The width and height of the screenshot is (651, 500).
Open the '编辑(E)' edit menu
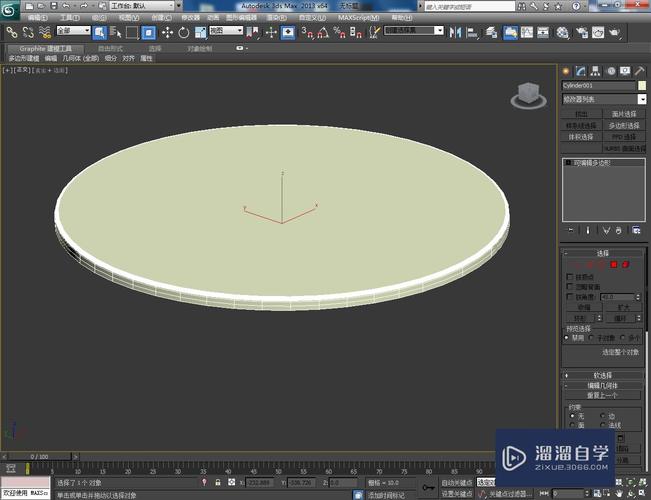coord(38,18)
